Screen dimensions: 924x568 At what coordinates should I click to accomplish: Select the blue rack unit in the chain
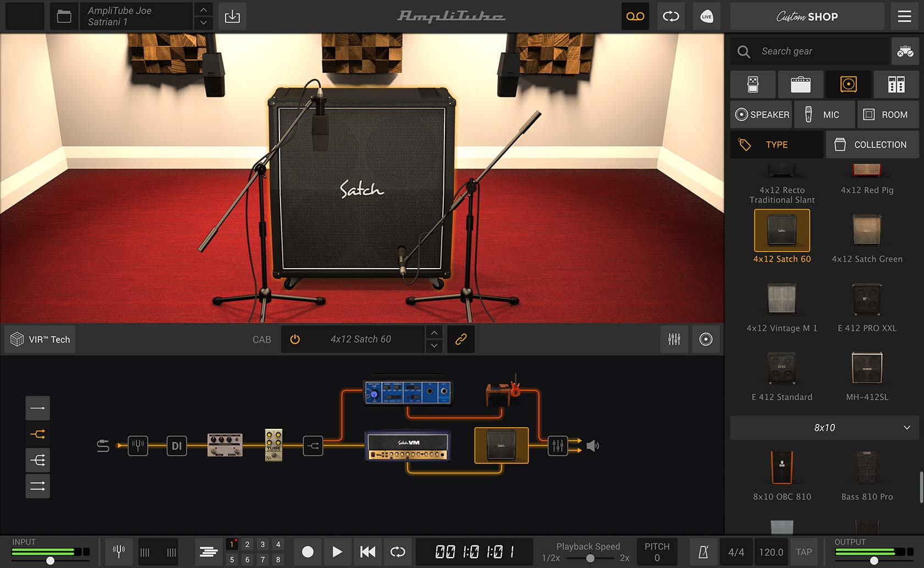click(x=408, y=392)
